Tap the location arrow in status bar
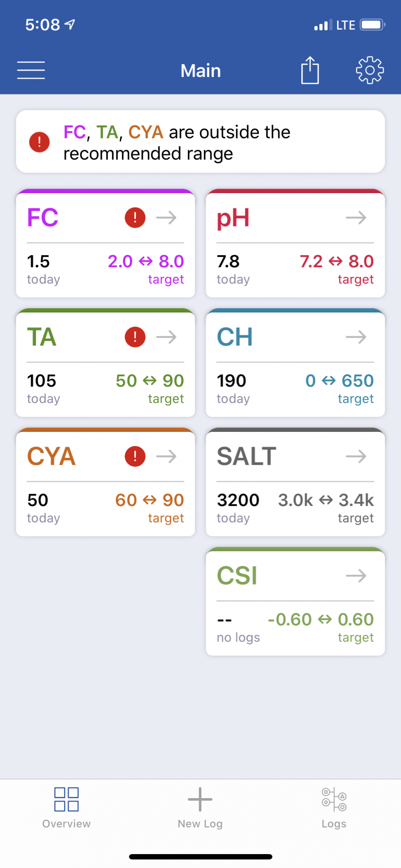This screenshot has width=401, height=868. (70, 24)
